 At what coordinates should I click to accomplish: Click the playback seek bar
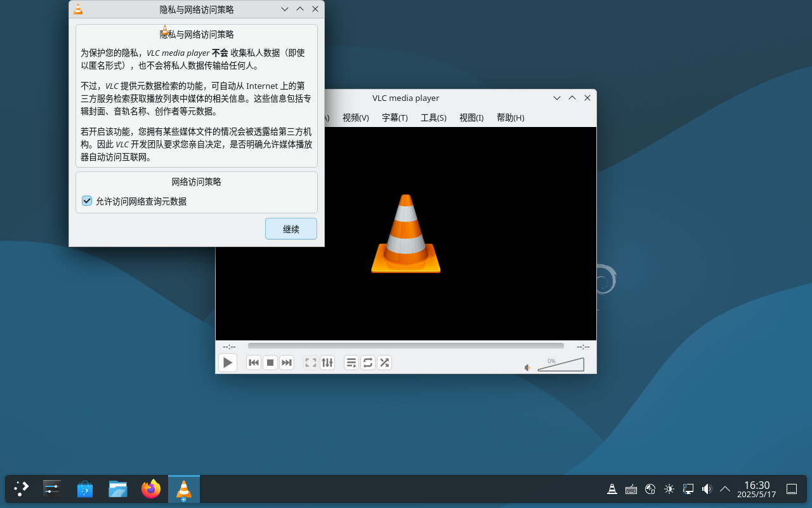tap(406, 346)
